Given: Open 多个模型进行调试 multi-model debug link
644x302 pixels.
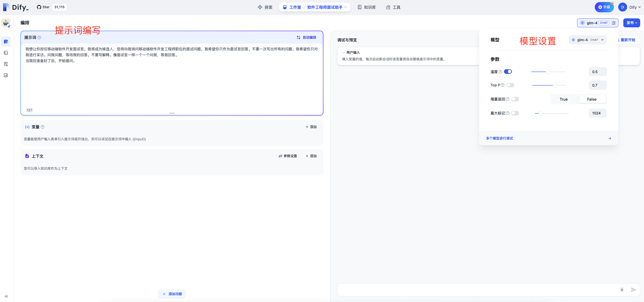Looking at the screenshot, I should [x=499, y=138].
